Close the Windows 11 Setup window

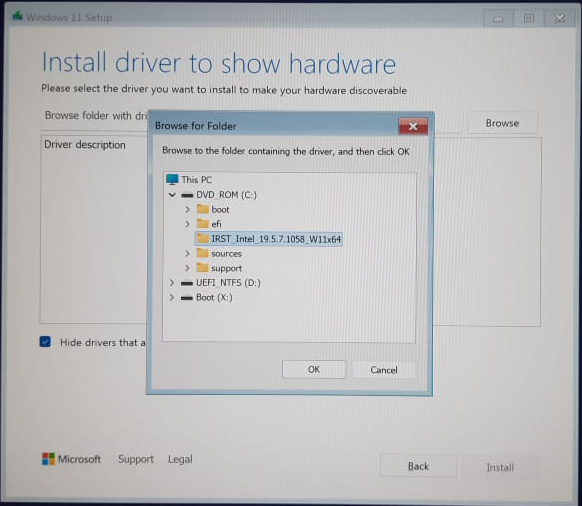click(x=560, y=18)
